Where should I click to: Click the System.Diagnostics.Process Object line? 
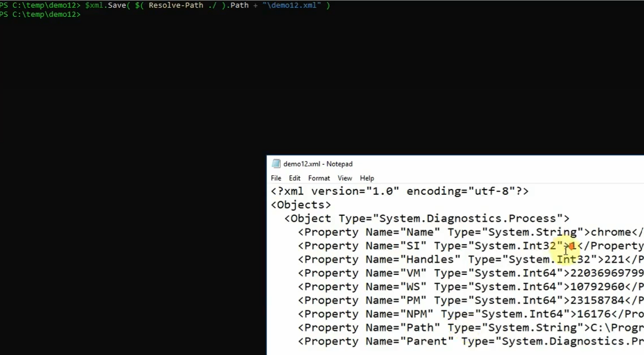427,219
